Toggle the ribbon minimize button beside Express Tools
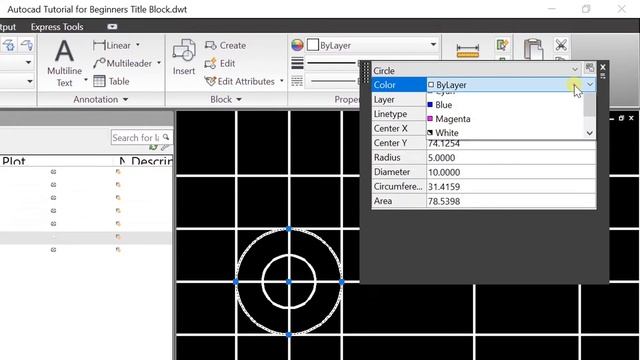640x360 pixels. point(112,27)
